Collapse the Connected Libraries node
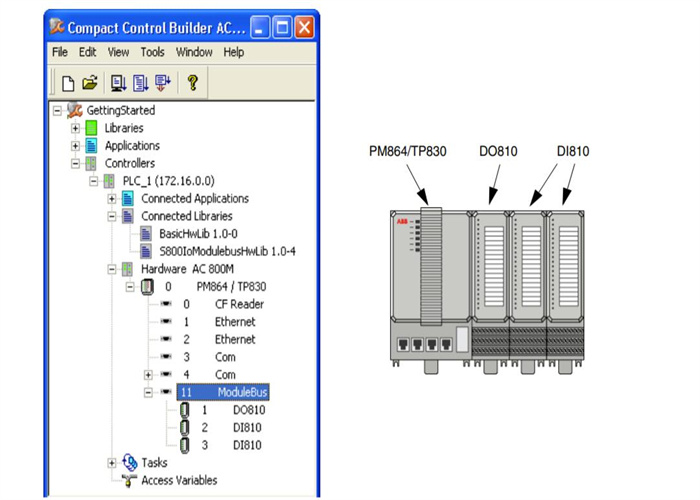The image size is (700, 500). click(112, 216)
